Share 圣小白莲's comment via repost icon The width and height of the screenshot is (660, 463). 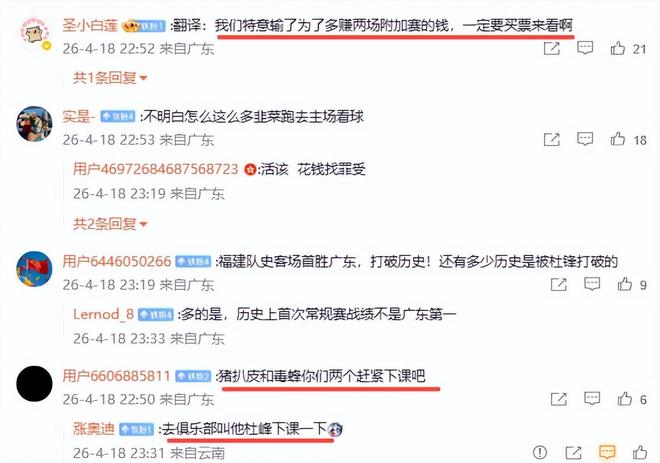552,48
